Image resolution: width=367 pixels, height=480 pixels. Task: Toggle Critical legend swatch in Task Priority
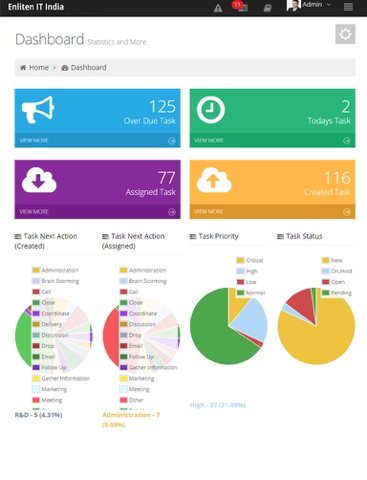[240, 260]
